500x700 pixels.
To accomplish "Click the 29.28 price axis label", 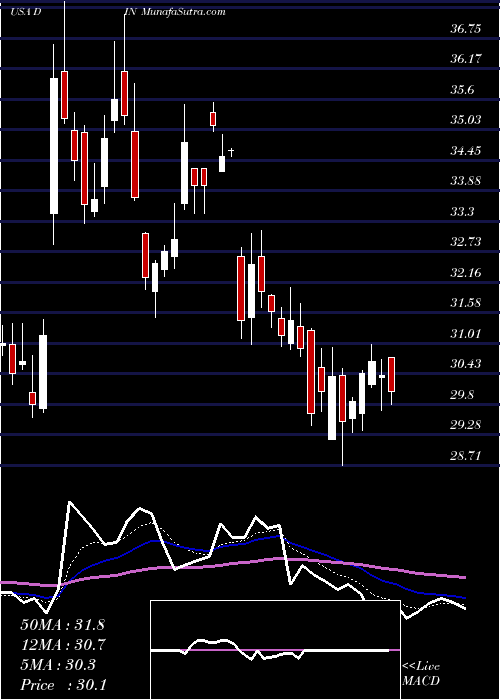I will pyautogui.click(x=466, y=425).
